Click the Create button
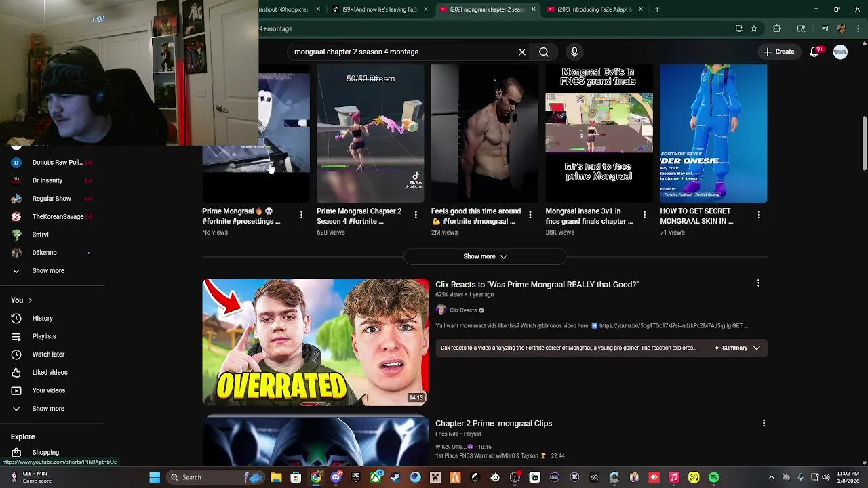The image size is (868, 488). coord(778,52)
